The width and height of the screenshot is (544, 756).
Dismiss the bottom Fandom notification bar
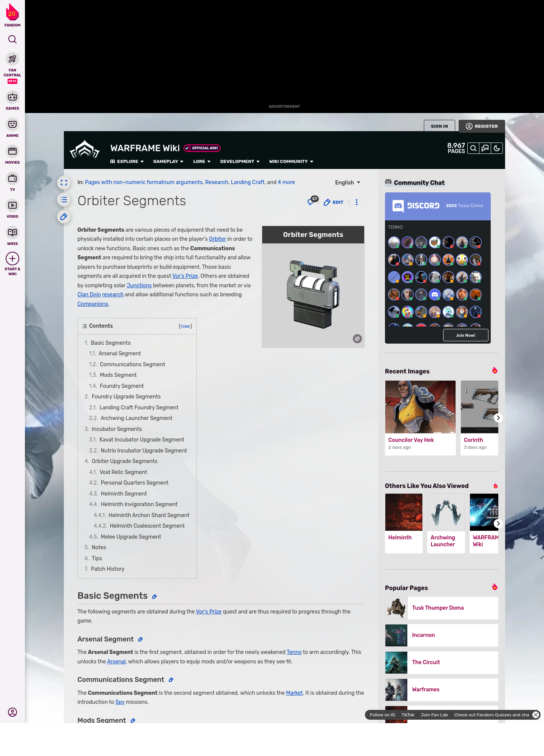click(536, 715)
